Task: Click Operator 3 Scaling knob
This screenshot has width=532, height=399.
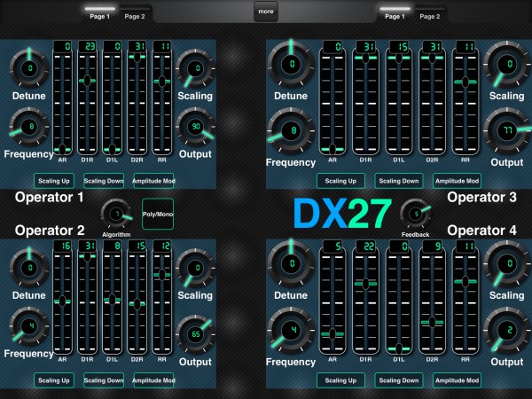Action: (507, 64)
